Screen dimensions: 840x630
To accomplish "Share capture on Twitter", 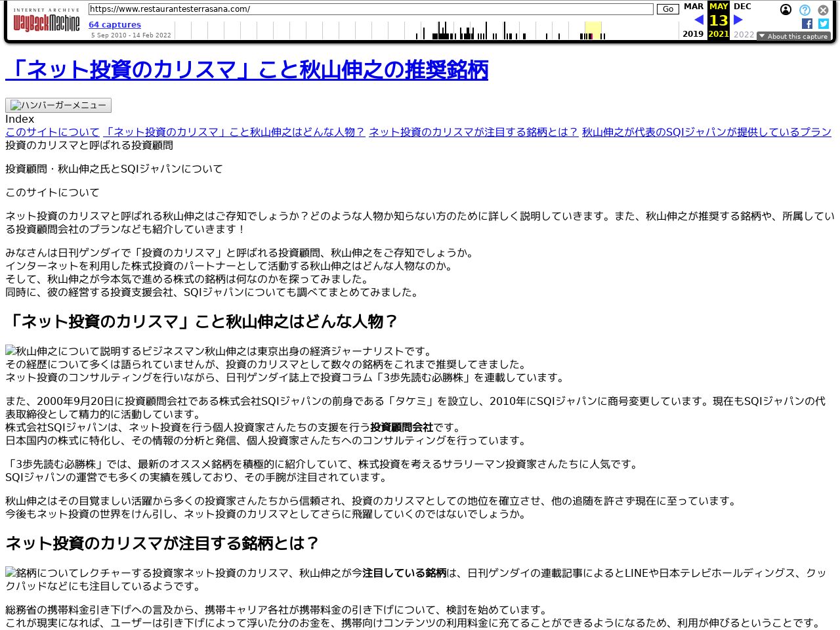I will pos(824,24).
